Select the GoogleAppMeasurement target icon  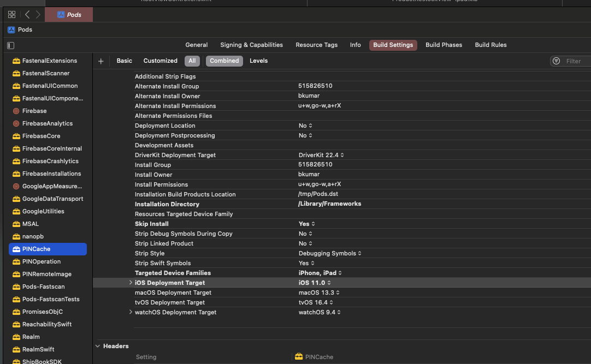(x=16, y=186)
